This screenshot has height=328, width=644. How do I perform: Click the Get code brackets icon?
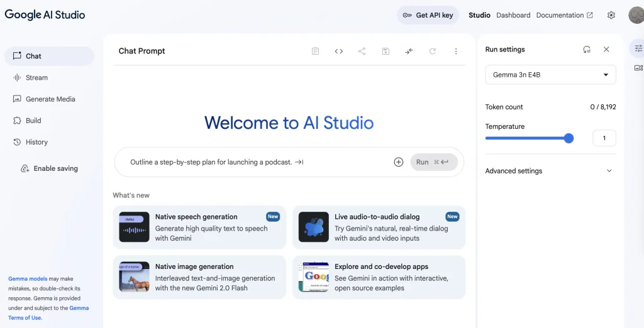(338, 52)
